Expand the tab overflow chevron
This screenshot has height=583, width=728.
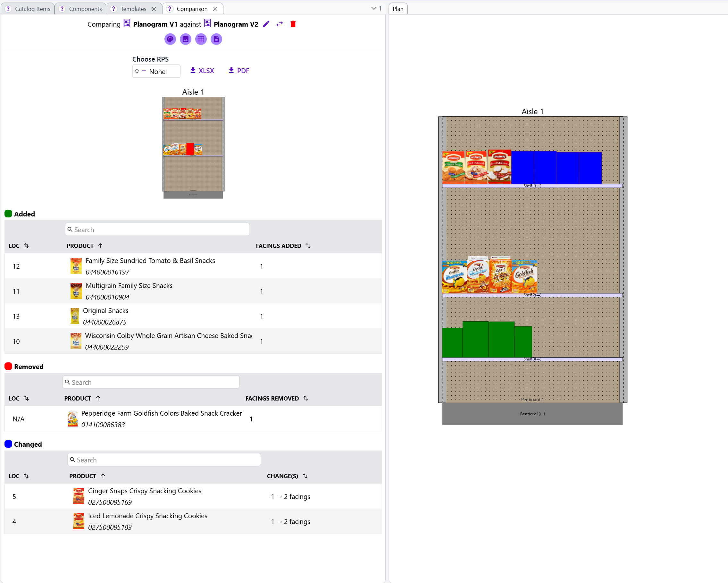374,8
